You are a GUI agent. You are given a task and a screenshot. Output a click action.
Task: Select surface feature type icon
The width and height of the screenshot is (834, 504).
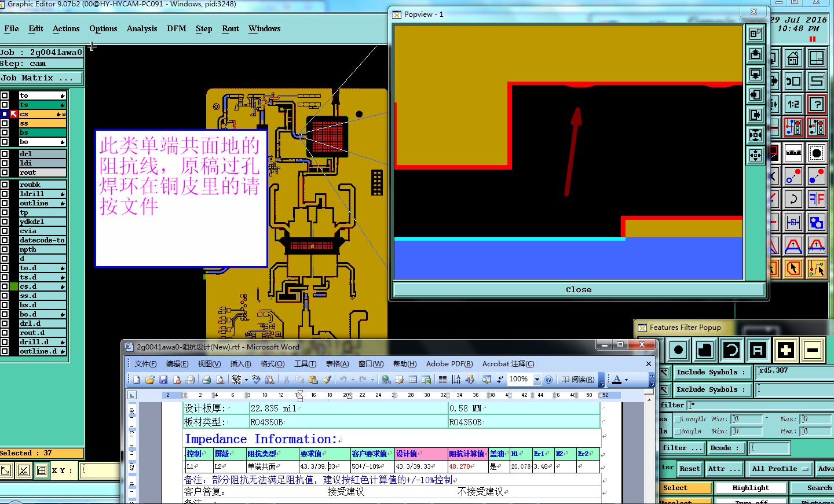point(705,350)
